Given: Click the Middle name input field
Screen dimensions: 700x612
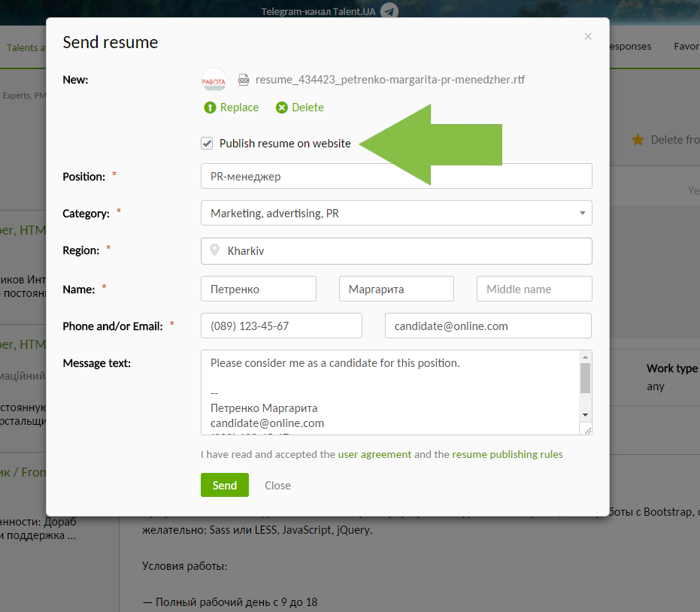Looking at the screenshot, I should 535,289.
